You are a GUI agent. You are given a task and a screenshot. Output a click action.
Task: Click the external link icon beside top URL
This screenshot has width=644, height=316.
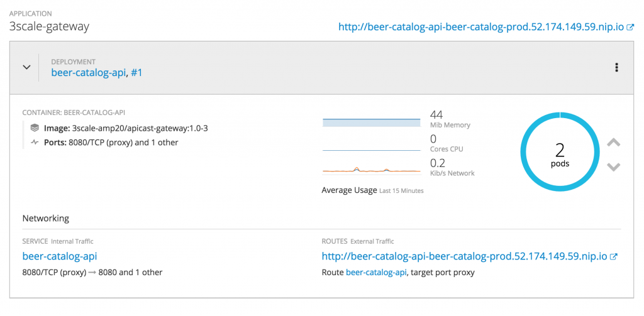(x=631, y=28)
